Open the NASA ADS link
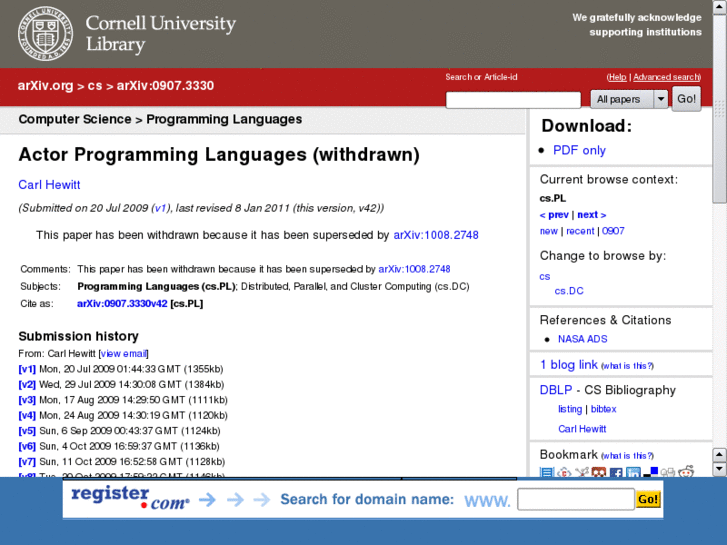 tap(582, 339)
